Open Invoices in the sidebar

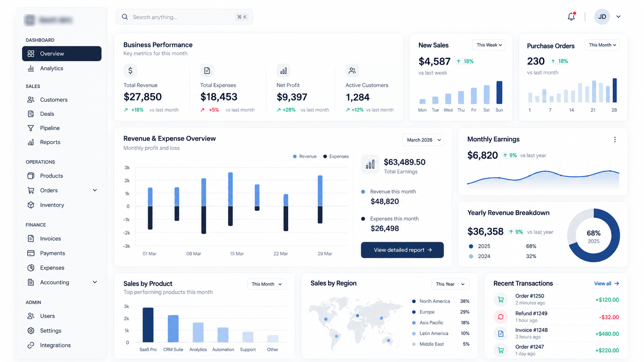[62, 239]
